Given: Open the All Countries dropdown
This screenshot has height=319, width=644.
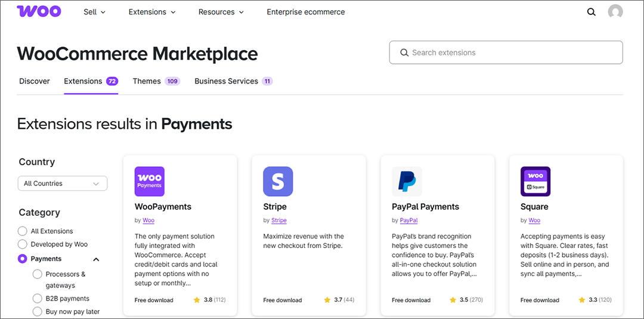Looking at the screenshot, I should (x=63, y=184).
